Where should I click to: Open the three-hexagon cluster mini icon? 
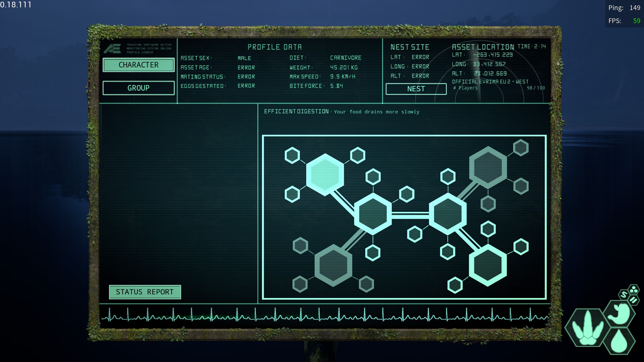click(x=634, y=290)
